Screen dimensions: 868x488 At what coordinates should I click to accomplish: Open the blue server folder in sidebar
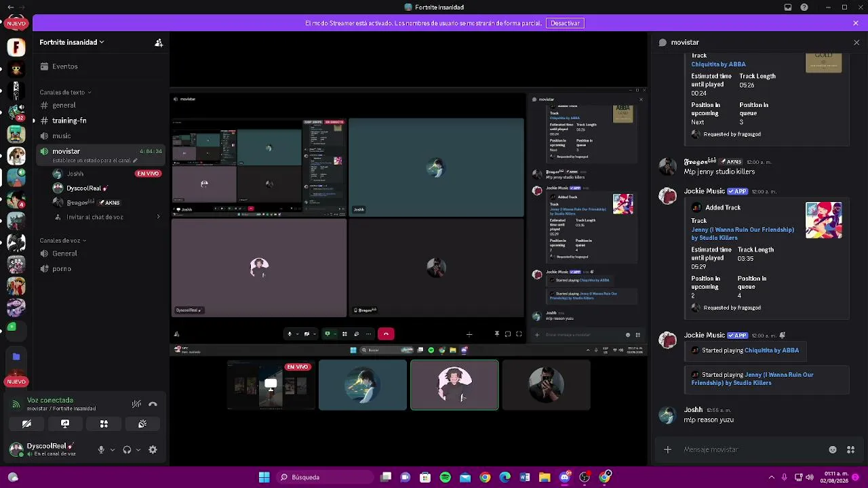click(x=16, y=357)
